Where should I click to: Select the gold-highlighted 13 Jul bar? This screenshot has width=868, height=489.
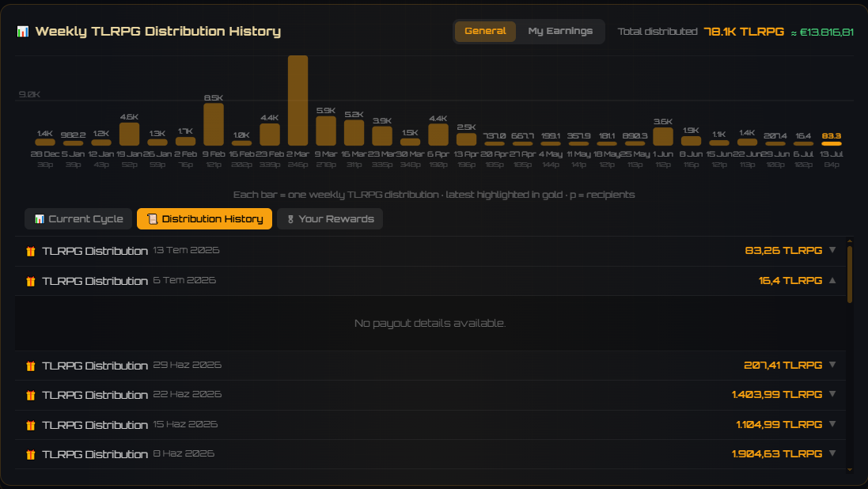832,144
